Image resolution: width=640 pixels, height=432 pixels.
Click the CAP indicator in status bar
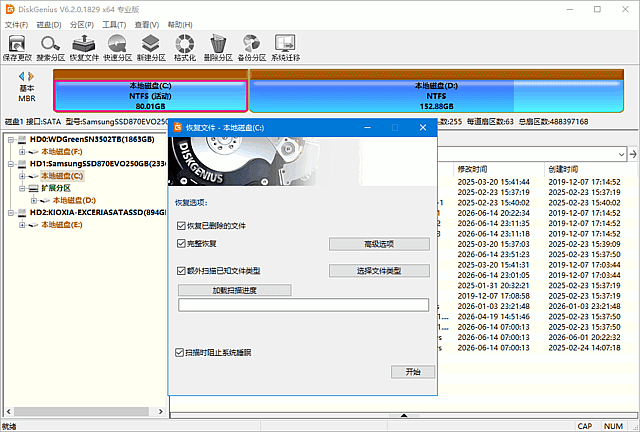click(585, 426)
